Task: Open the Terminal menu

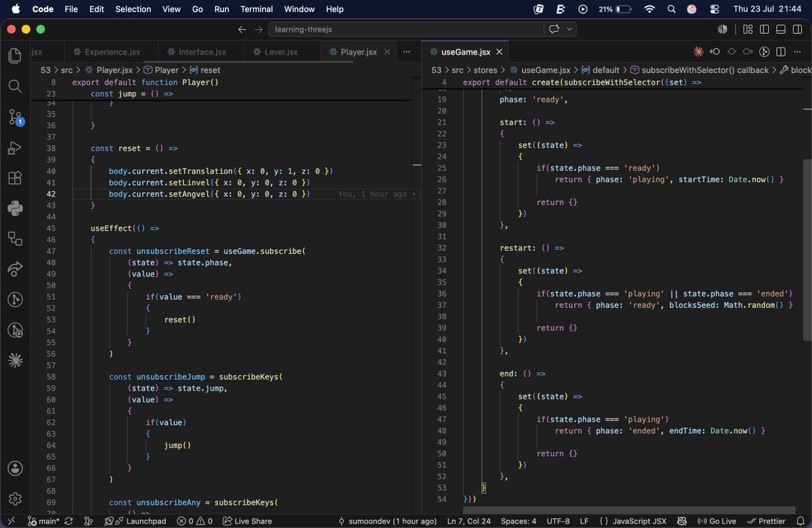Action: (x=257, y=9)
